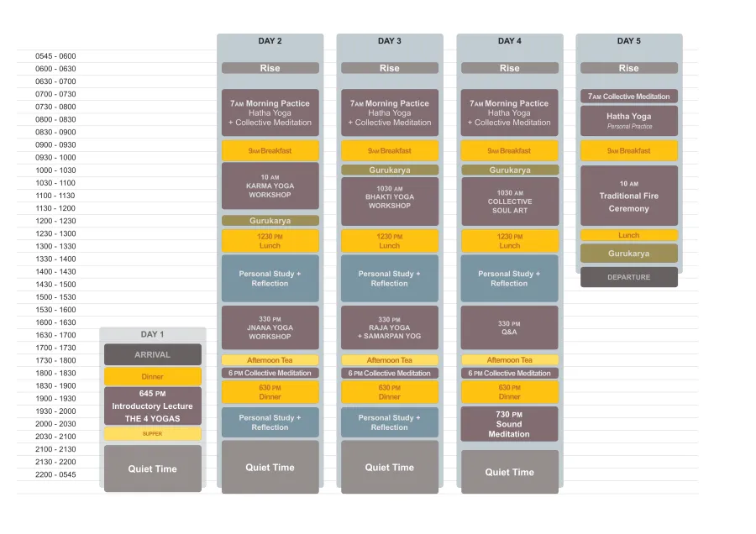Click the Day 2 Rise block
Image resolution: width=756 pixels, height=534 pixels.
tap(270, 68)
